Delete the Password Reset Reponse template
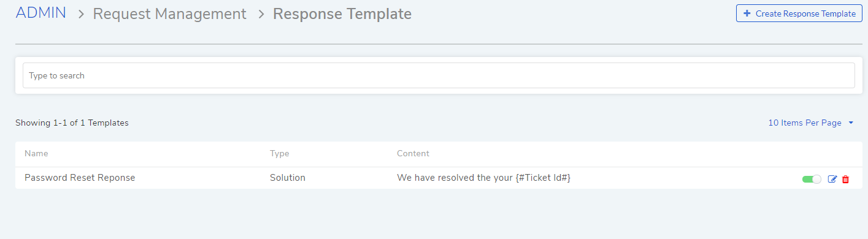868x239 pixels. click(845, 179)
